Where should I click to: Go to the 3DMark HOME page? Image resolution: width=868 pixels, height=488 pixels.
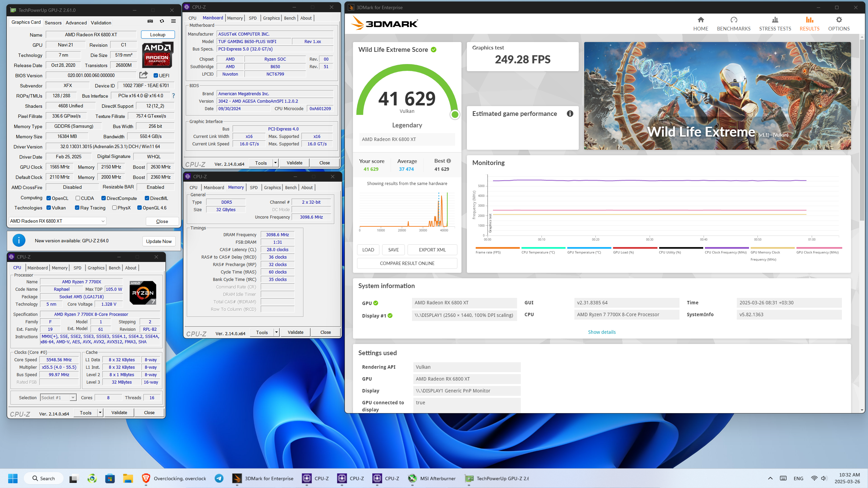[701, 24]
